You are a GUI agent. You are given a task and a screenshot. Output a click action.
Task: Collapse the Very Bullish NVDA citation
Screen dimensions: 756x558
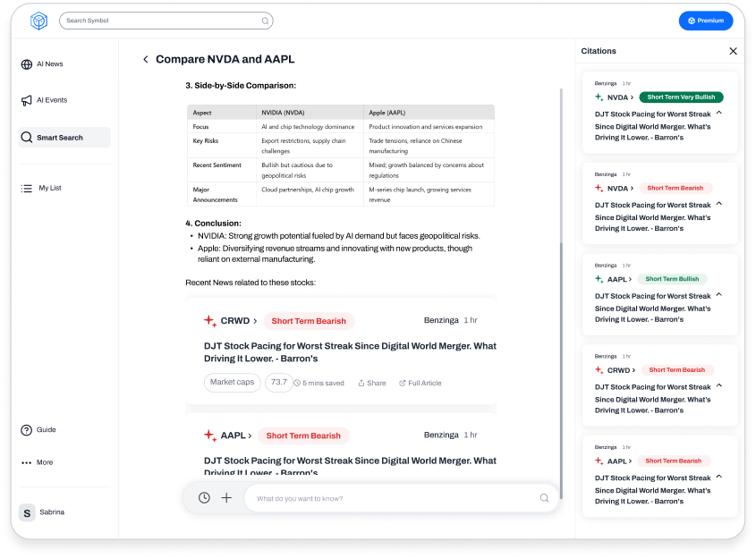click(x=719, y=113)
